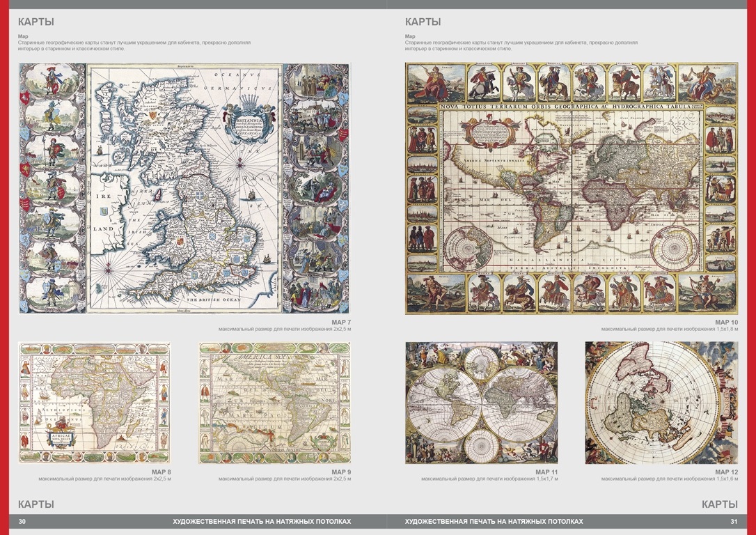Open the Britannia map image labeled MAP 7

point(184,188)
